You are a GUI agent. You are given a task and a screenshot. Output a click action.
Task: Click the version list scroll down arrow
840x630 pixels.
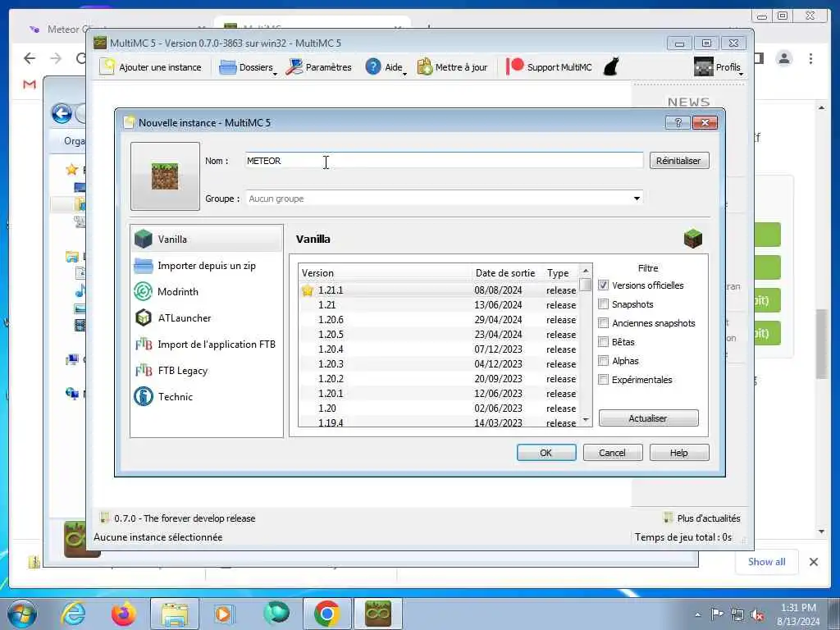[x=586, y=420]
